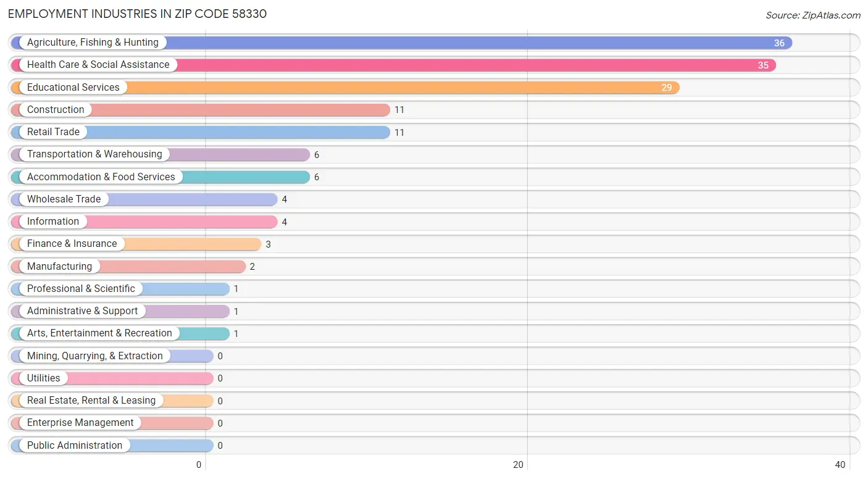Select the Public Administration label
This screenshot has height=479, width=868.
pyautogui.click(x=75, y=446)
